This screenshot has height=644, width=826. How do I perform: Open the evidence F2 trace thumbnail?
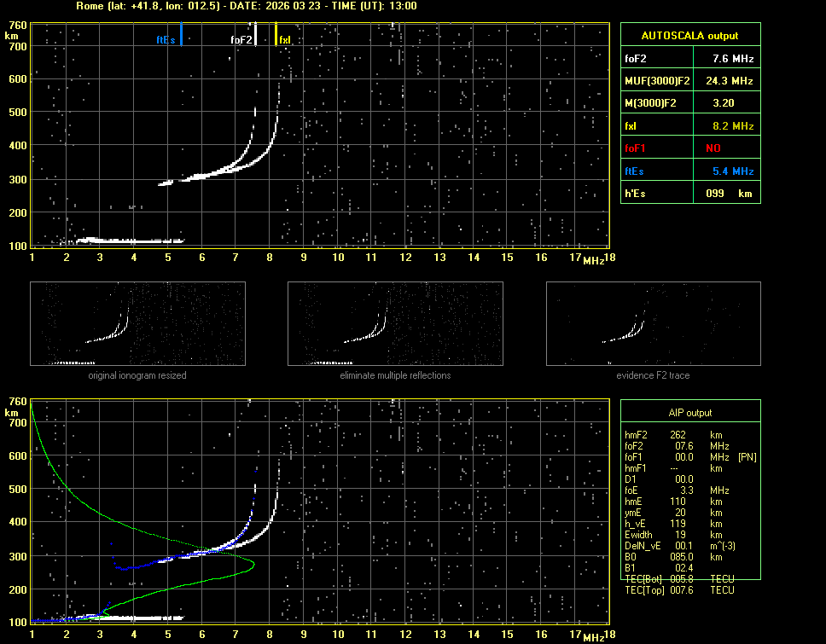click(653, 323)
